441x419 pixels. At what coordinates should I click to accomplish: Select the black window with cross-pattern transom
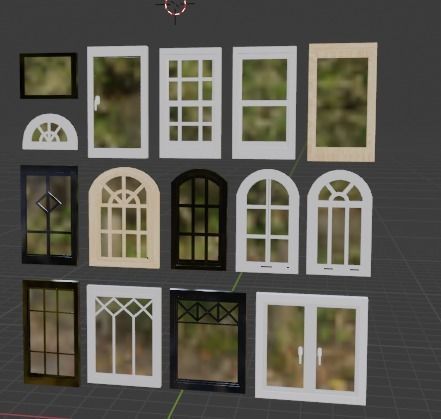[208, 341]
